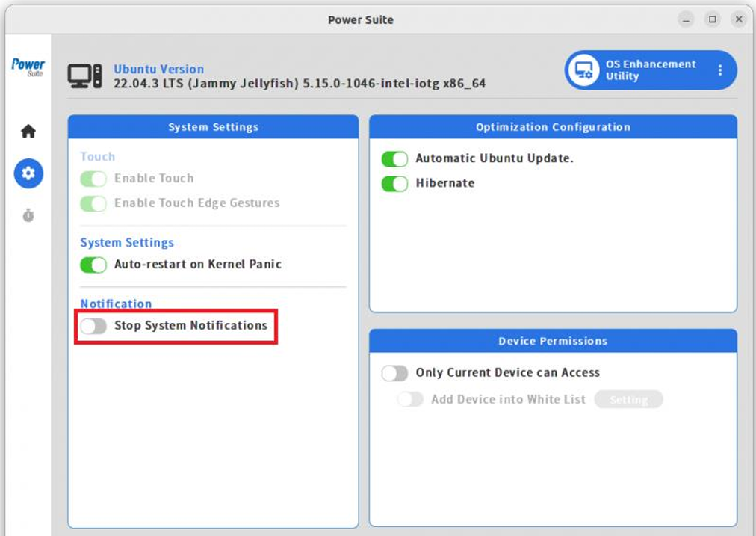Minimize the Power Suite window
Screen dimensions: 756x536
686,19
